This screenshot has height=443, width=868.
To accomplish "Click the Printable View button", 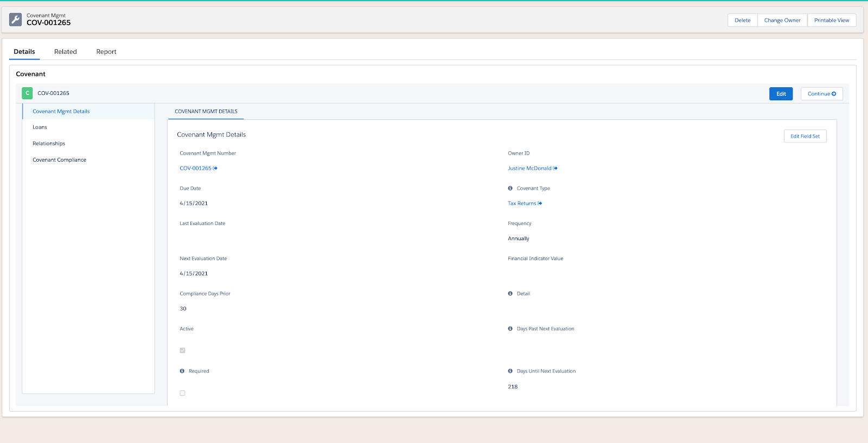I will coord(832,20).
